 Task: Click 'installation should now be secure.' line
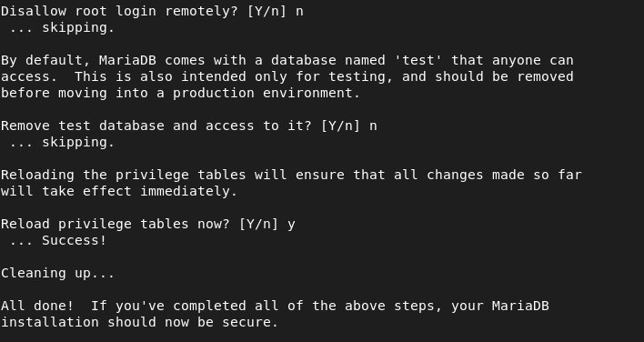click(140, 322)
